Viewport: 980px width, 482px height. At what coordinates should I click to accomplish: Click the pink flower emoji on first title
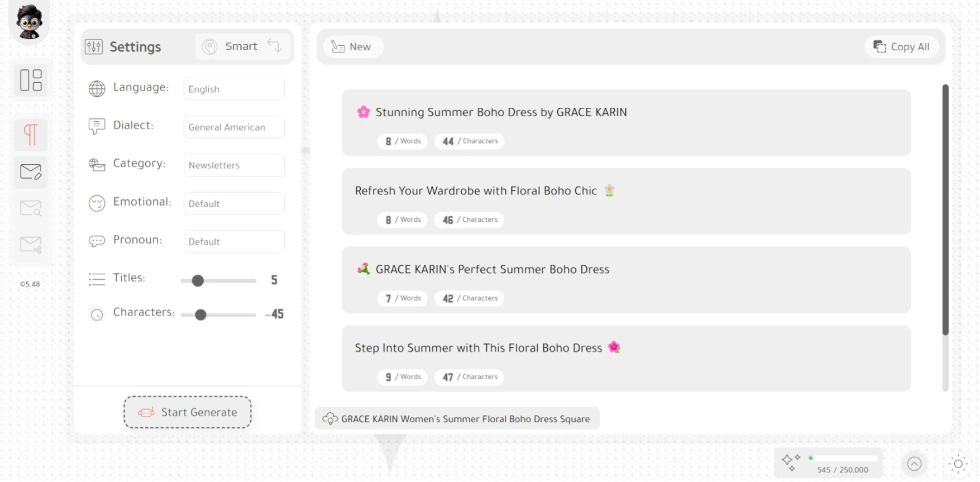364,112
